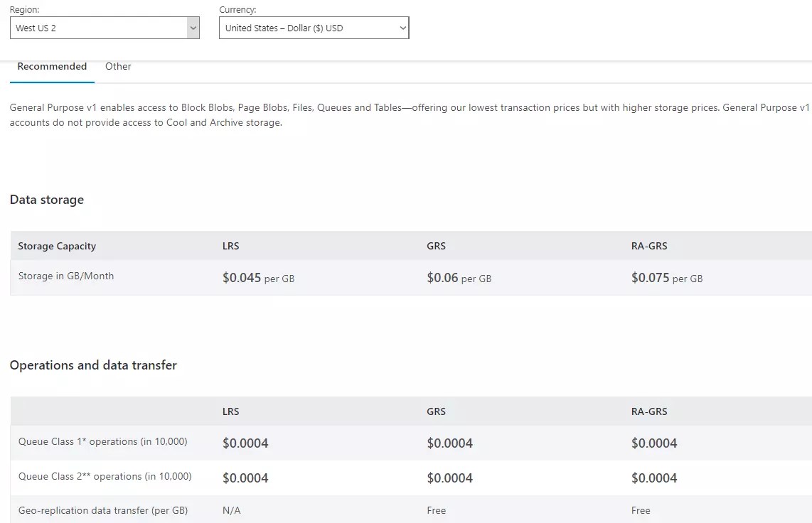Select the $0.045 per GB LRS price

[259, 278]
